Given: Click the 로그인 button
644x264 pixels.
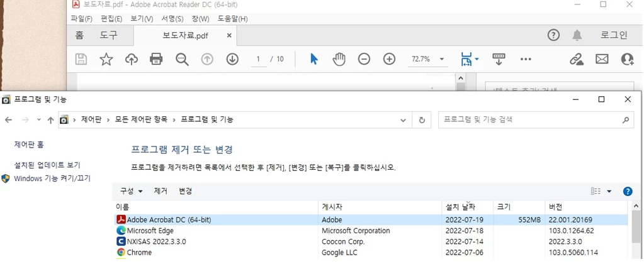Looking at the screenshot, I should pos(614,35).
